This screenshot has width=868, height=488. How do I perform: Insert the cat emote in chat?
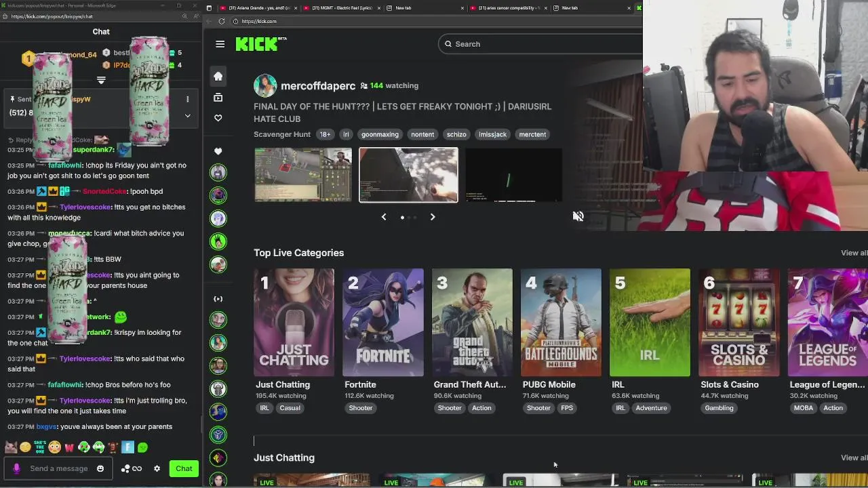(10, 447)
